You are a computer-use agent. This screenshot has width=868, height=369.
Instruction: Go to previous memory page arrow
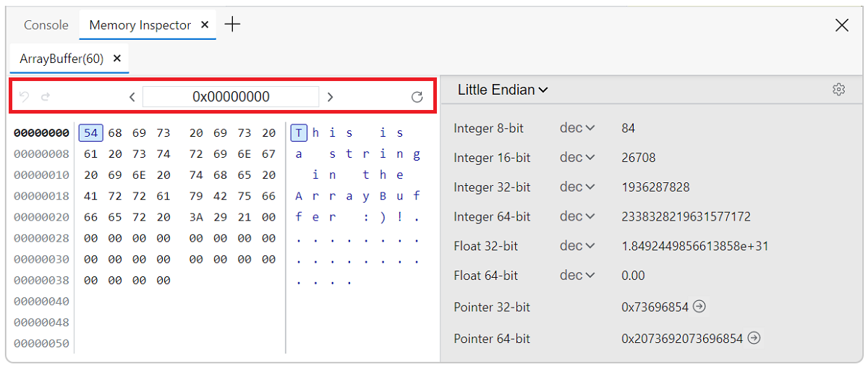click(x=132, y=97)
